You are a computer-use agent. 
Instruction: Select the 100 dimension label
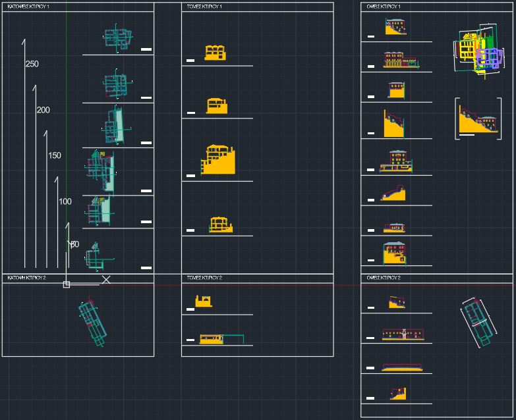pyautogui.click(x=65, y=201)
